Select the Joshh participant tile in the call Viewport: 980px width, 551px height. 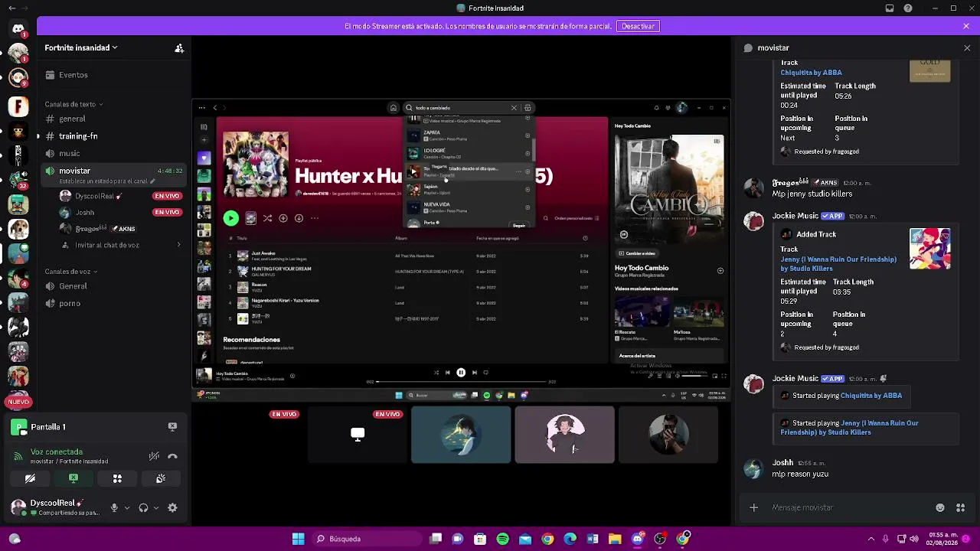(x=461, y=435)
